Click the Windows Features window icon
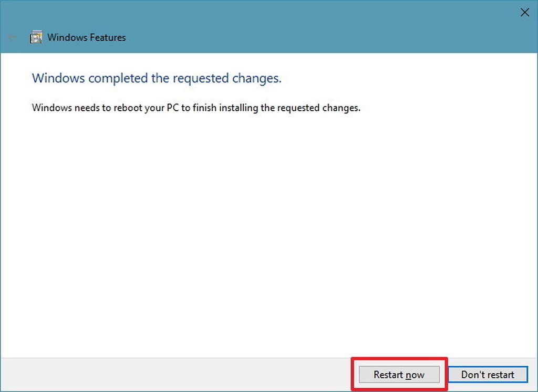Screen dimensions: 538x392 pyautogui.click(x=36, y=37)
